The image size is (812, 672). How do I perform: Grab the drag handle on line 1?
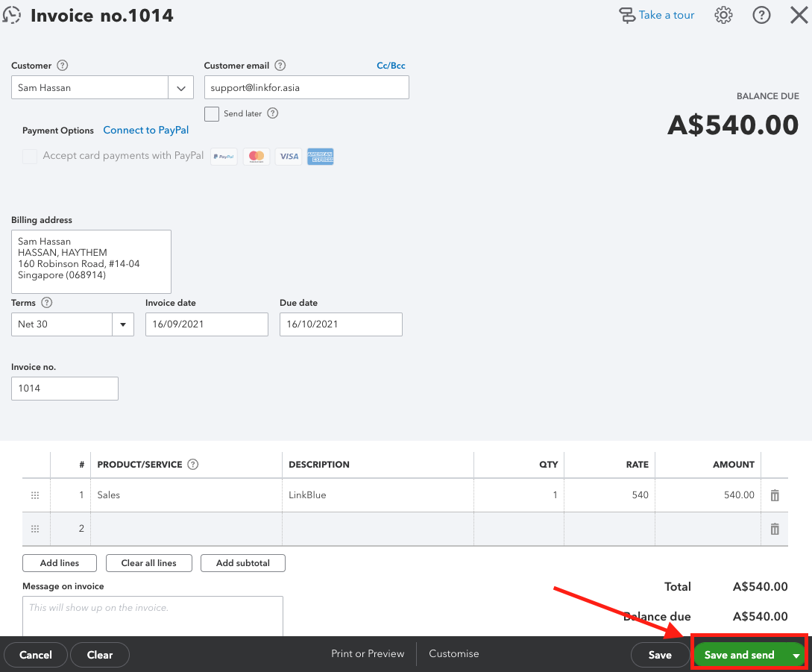click(35, 495)
